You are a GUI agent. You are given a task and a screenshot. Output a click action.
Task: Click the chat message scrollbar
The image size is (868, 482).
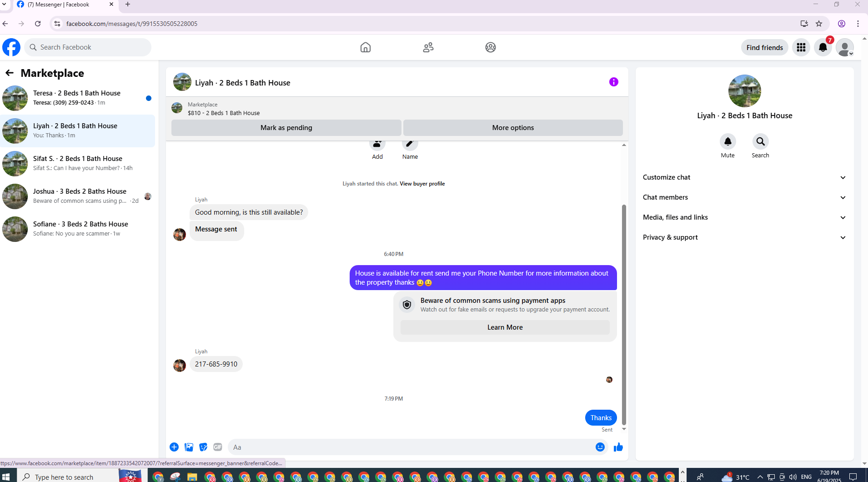624,314
